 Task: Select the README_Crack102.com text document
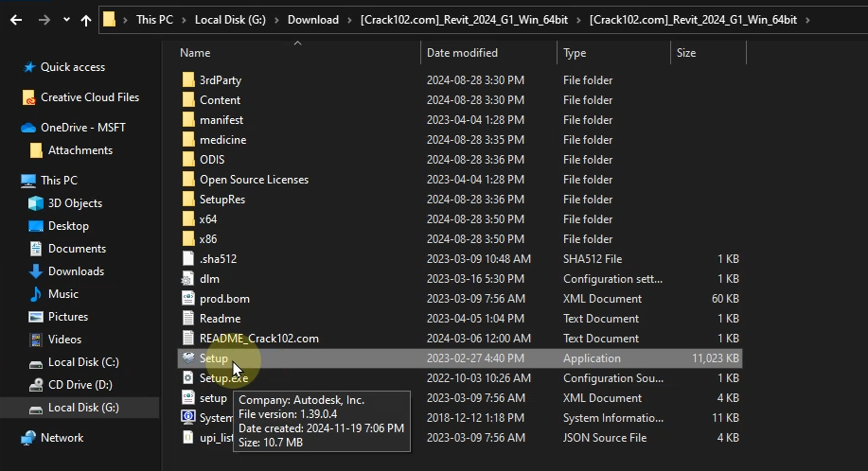[x=258, y=339]
